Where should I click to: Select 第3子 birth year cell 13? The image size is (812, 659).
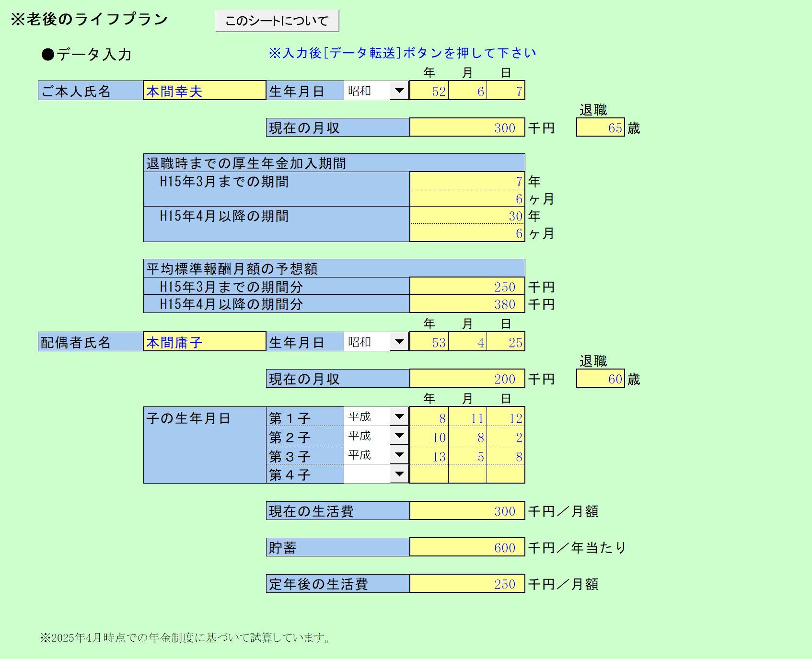tap(429, 455)
